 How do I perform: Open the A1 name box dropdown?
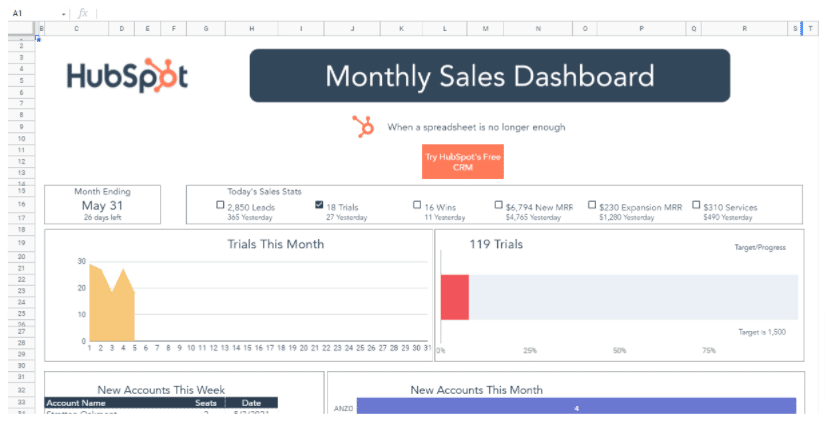tap(63, 14)
